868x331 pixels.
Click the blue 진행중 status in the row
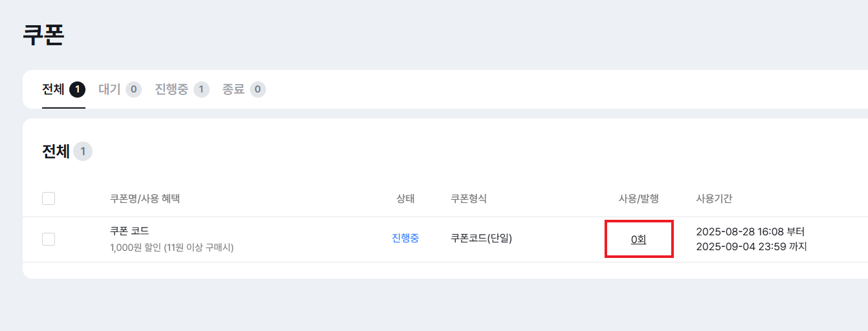(405, 238)
